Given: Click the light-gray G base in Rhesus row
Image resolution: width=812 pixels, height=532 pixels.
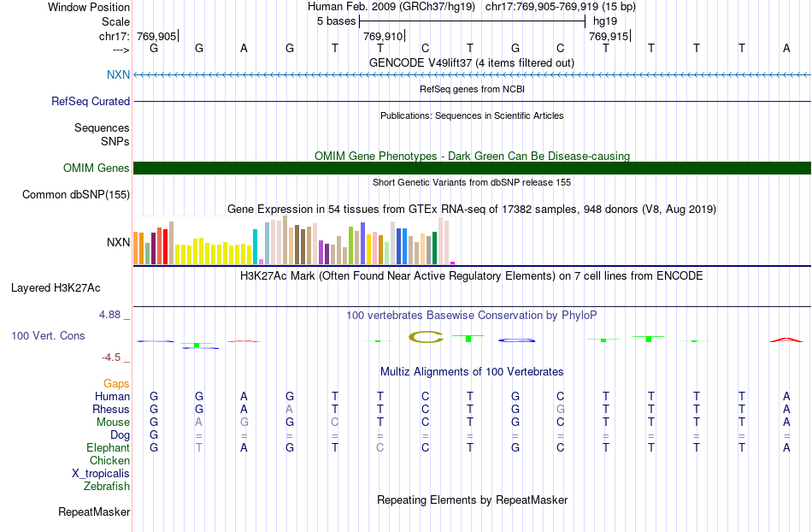Looking at the screenshot, I should coord(561,409).
